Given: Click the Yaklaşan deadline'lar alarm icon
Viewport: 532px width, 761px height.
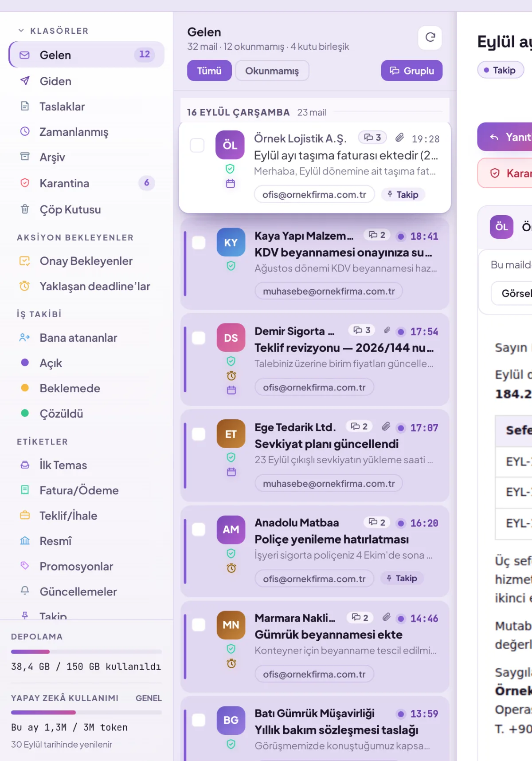Looking at the screenshot, I should pyautogui.click(x=25, y=286).
